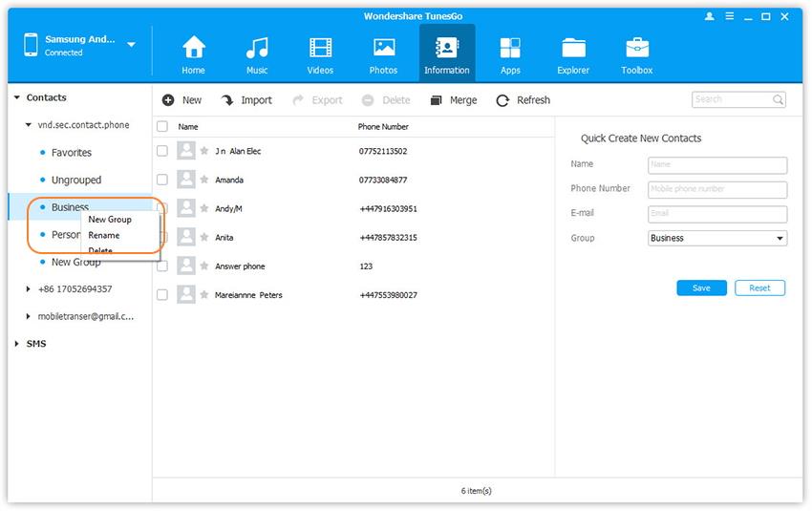The image size is (812, 511).
Task: Open the Toolbox briefcase icon
Action: [x=637, y=48]
